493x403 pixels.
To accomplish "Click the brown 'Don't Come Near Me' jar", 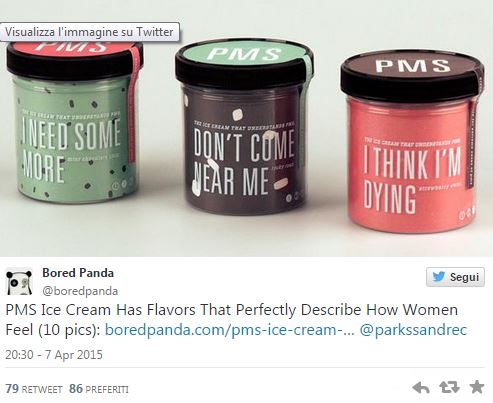I will 244,127.
